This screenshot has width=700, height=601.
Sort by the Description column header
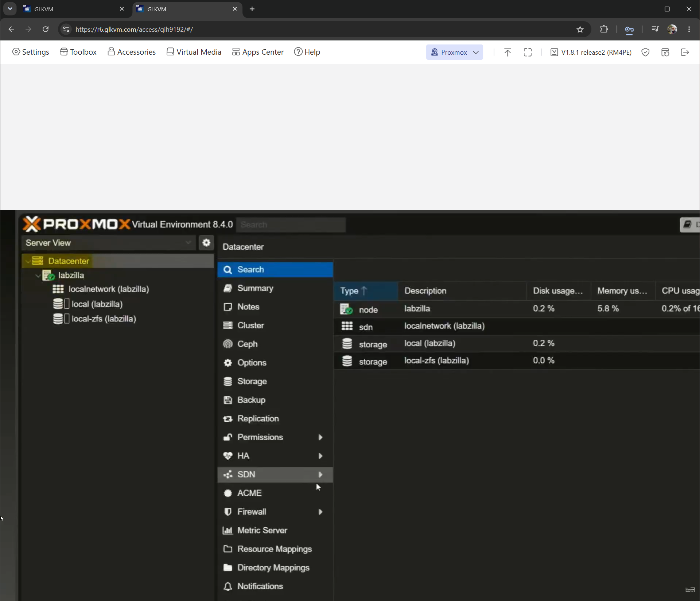click(462, 291)
